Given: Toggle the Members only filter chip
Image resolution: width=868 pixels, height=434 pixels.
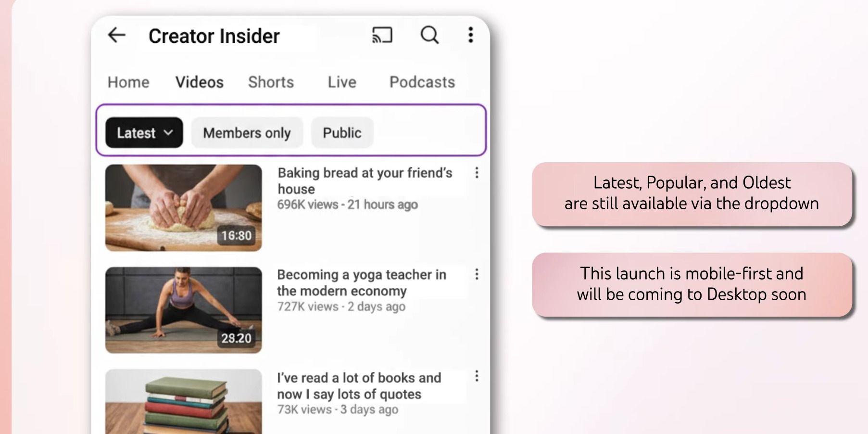Looking at the screenshot, I should (247, 133).
